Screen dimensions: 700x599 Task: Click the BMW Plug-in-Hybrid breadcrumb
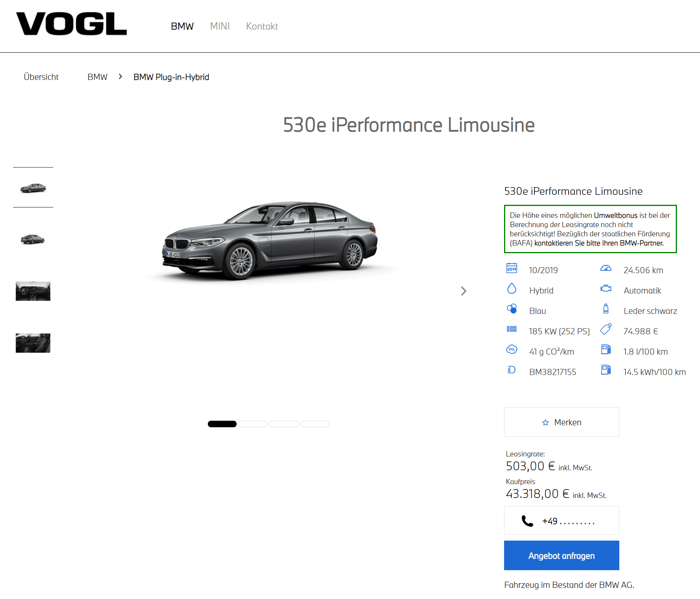[171, 77]
